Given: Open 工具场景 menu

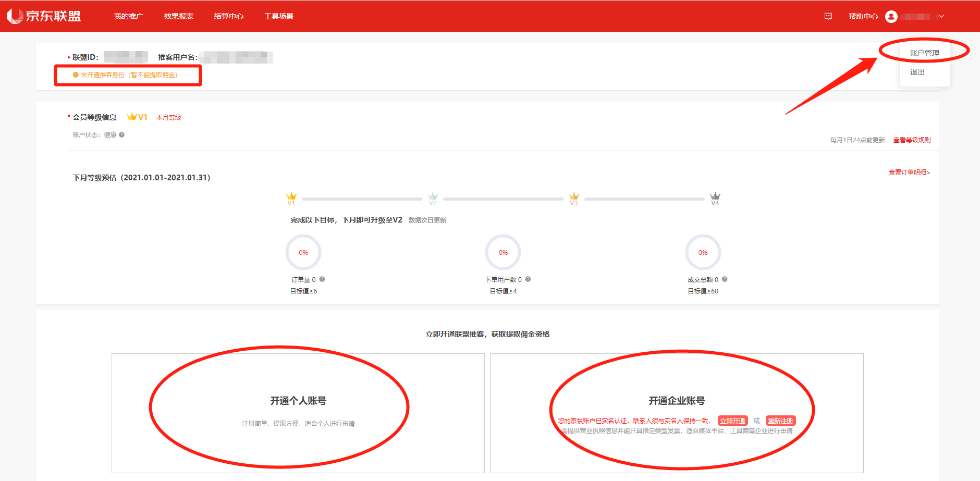Looking at the screenshot, I should [278, 16].
